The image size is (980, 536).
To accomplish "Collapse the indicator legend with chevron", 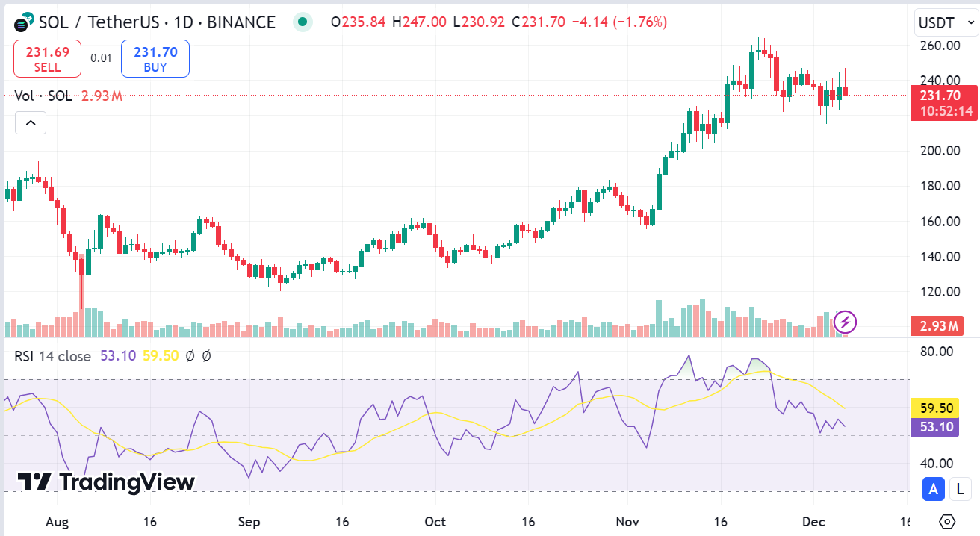I will pyautogui.click(x=31, y=123).
